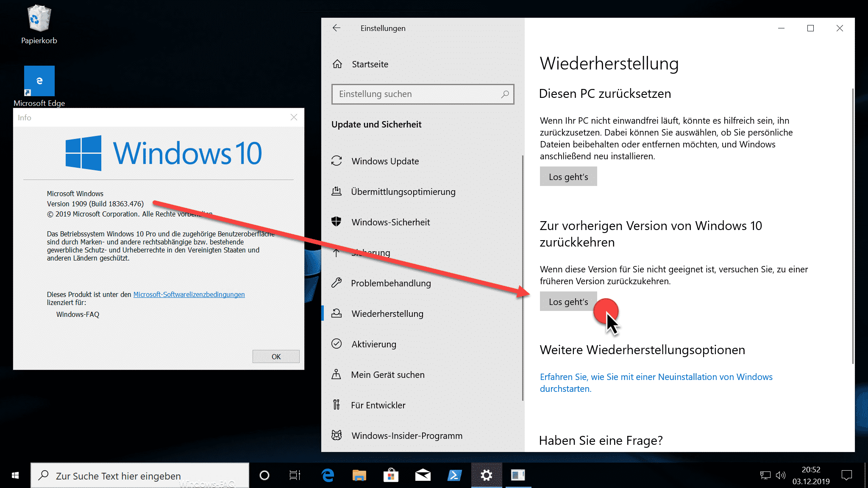The image size is (868, 488).
Task: Open the volume speaker tray icon
Action: point(780,475)
